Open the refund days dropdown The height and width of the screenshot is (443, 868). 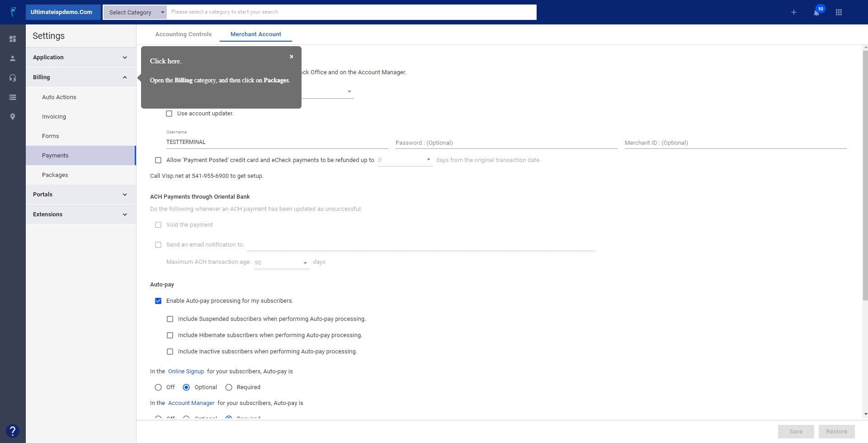coord(405,160)
